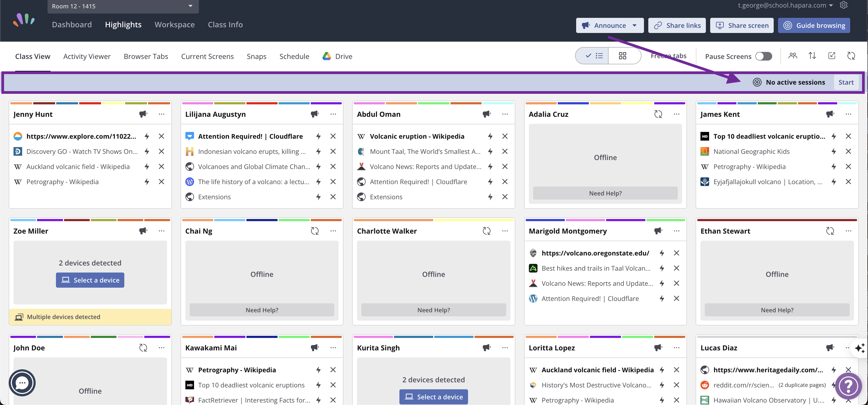This screenshot has height=405, width=868.
Task: Click the sparkle AI assistant icon
Action: 859,348
